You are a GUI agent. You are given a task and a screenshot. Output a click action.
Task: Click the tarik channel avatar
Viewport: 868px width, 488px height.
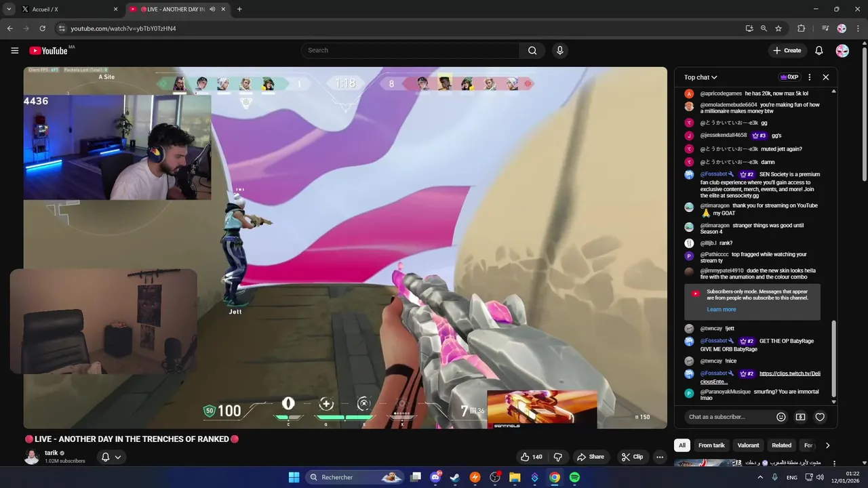32,457
